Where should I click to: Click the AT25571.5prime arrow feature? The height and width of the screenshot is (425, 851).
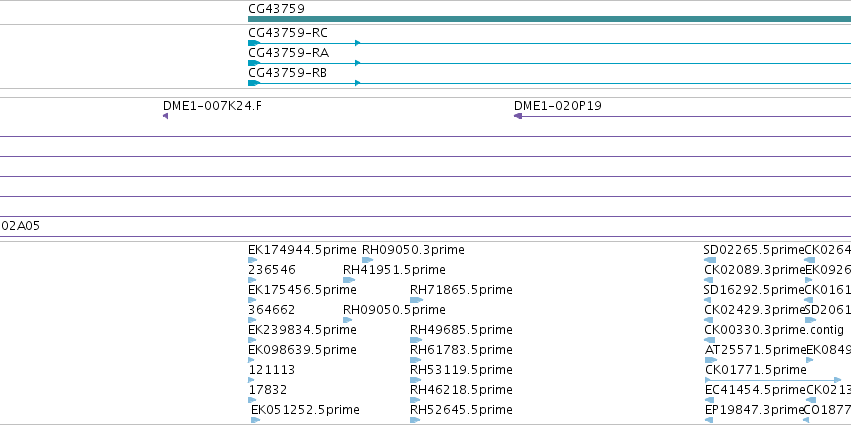coord(711,360)
